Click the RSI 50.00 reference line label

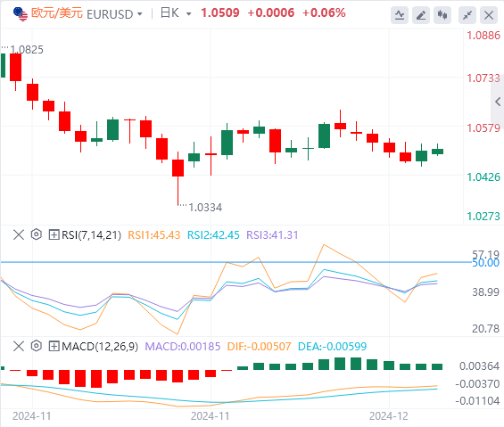[485, 263]
